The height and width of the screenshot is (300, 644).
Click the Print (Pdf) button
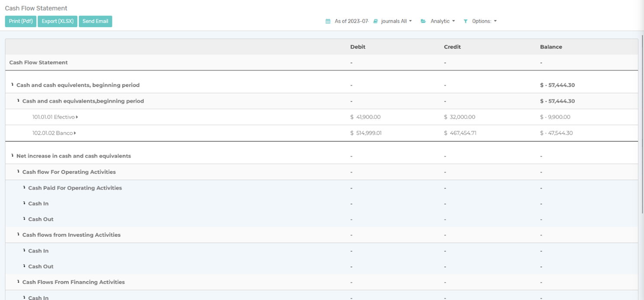click(x=21, y=21)
